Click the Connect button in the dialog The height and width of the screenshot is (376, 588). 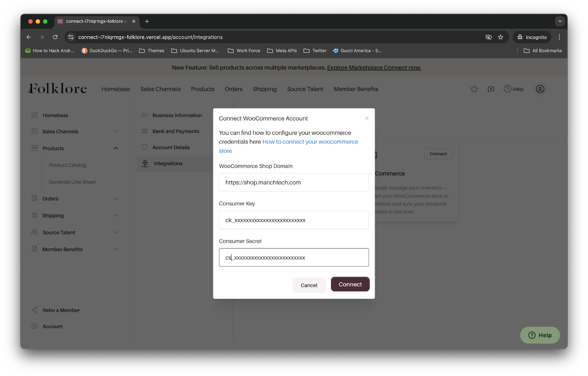pyautogui.click(x=350, y=284)
